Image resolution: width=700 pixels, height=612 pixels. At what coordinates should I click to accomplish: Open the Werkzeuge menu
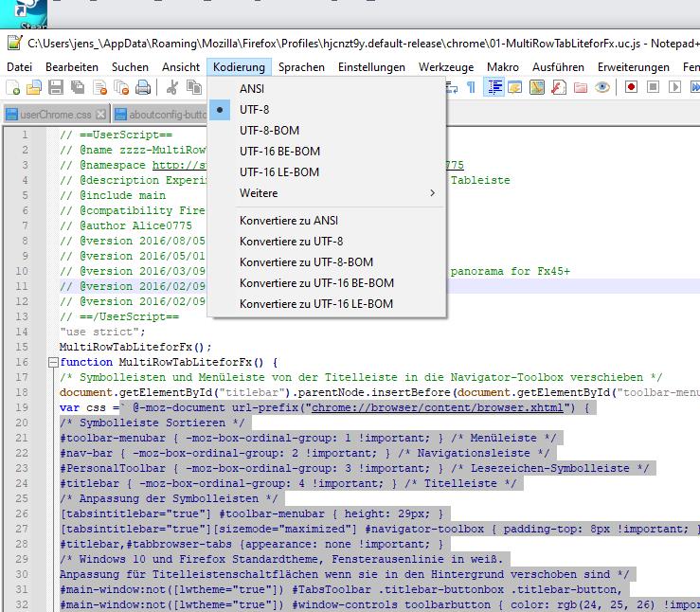(x=446, y=67)
